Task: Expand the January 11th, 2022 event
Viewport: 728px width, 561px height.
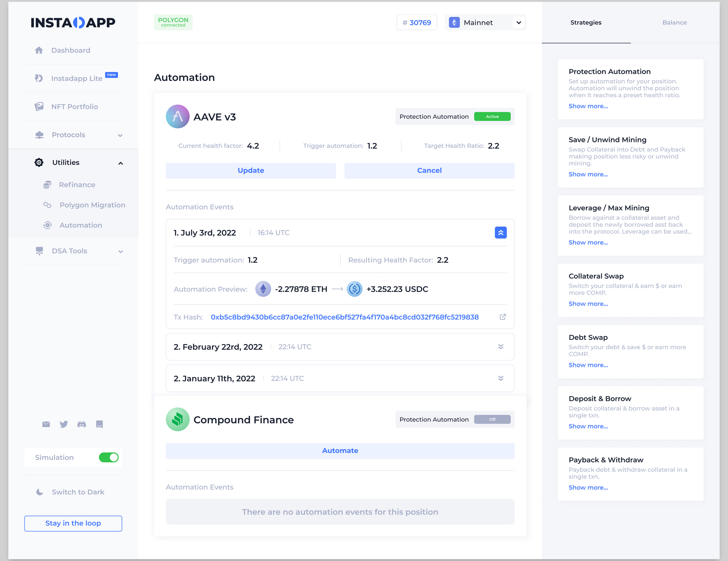Action: pyautogui.click(x=501, y=378)
